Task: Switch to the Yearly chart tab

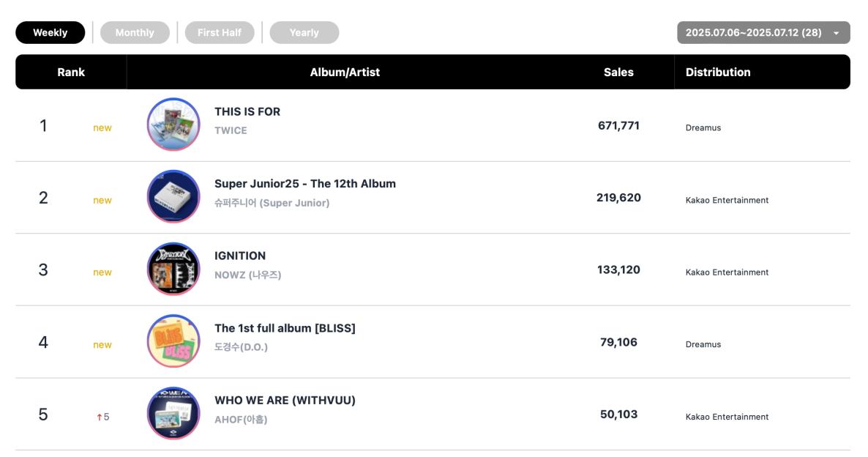Action: click(x=304, y=33)
